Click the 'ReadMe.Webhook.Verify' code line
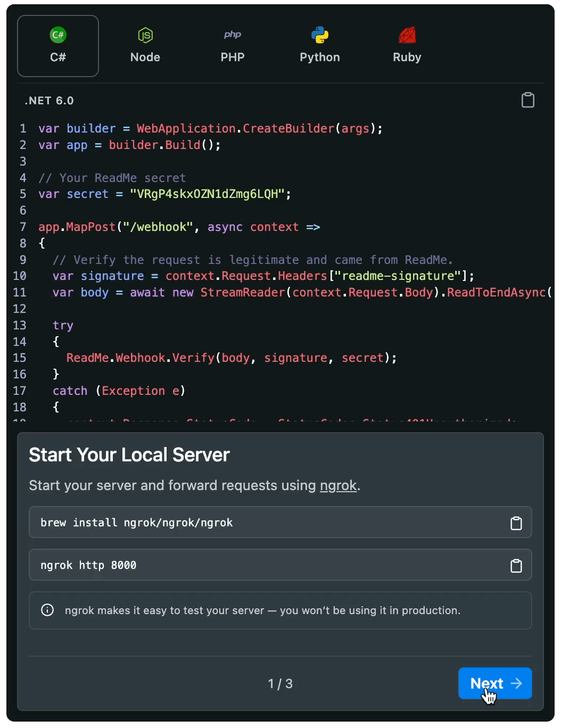Viewport: 561px width, 728px height. 232,358
